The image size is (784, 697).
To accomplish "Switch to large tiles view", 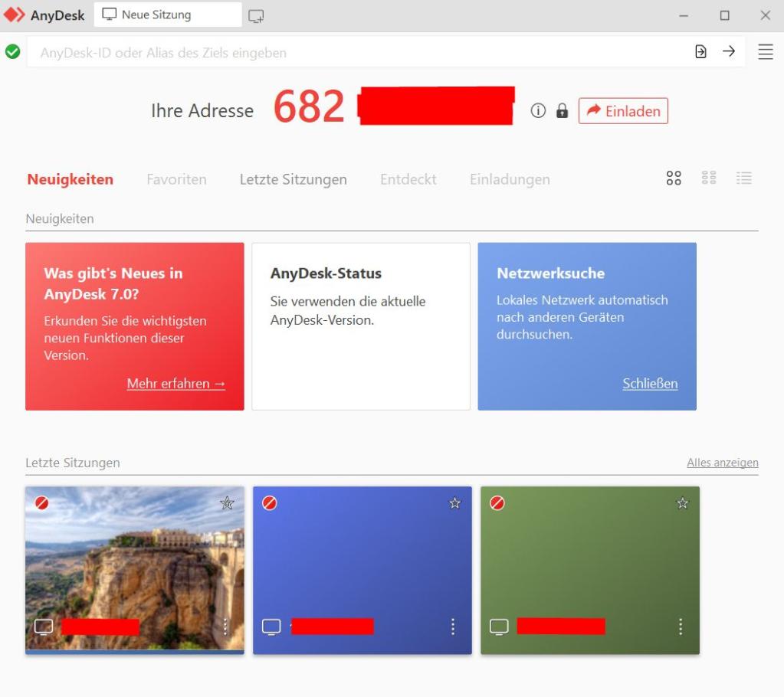I will pos(674,178).
